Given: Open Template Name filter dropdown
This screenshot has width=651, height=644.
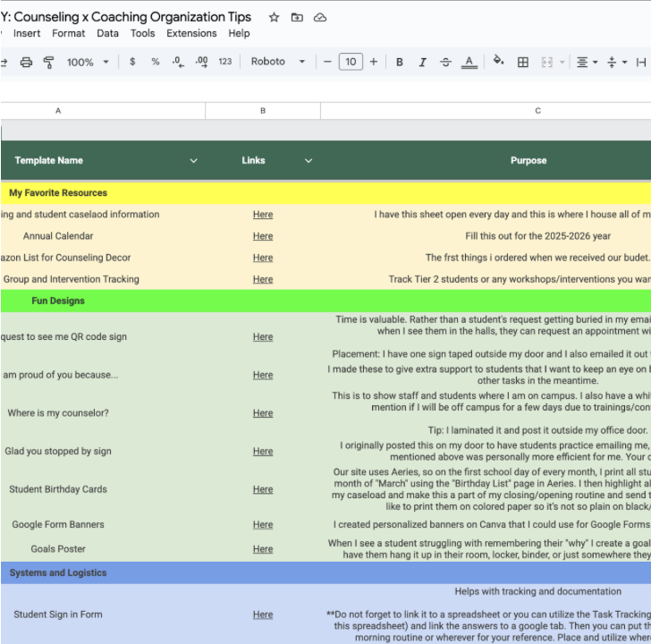Looking at the screenshot, I should [x=193, y=161].
